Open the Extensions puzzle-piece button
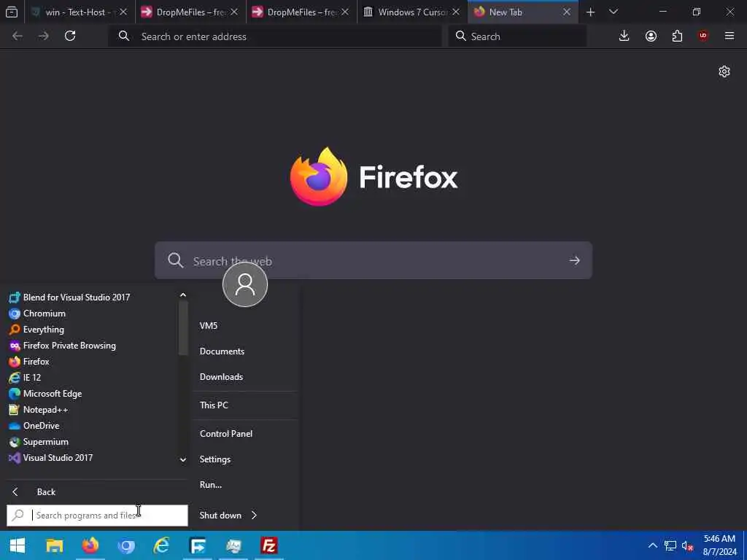Image resolution: width=747 pixels, height=560 pixels. [677, 36]
